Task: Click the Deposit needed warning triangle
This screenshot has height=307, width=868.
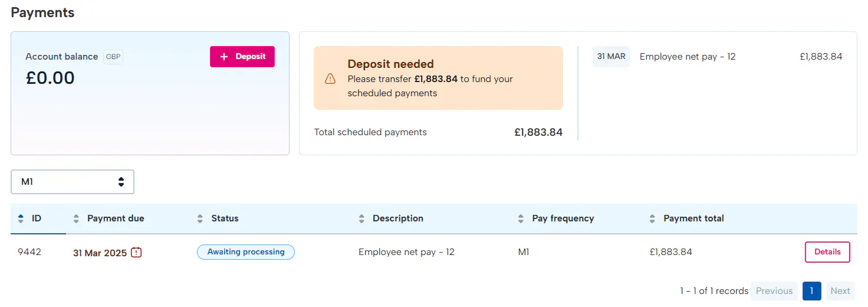Action: [330, 79]
